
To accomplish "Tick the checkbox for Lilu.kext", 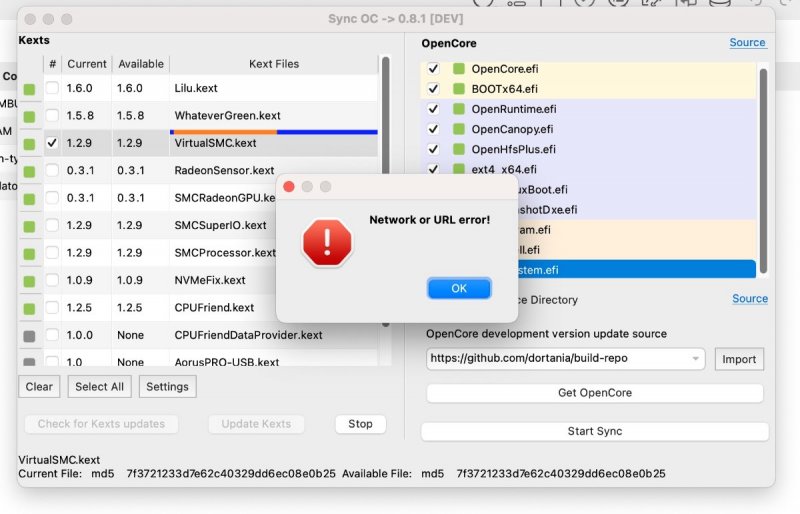I will point(52,88).
